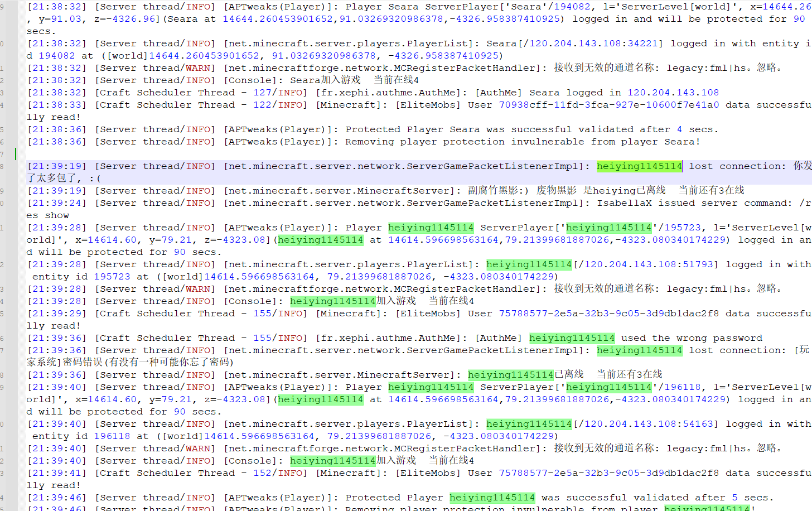812x511 pixels.
Task: Click heiying1145114 in the AuthMe log line
Action: 572,338
